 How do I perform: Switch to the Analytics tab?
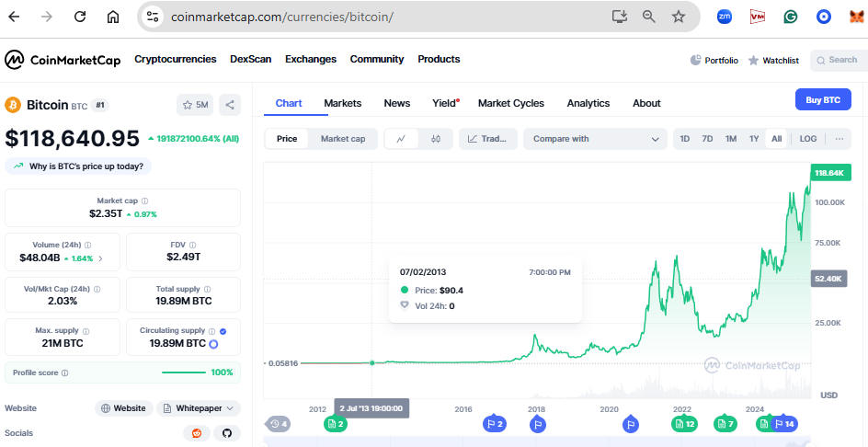pos(588,103)
